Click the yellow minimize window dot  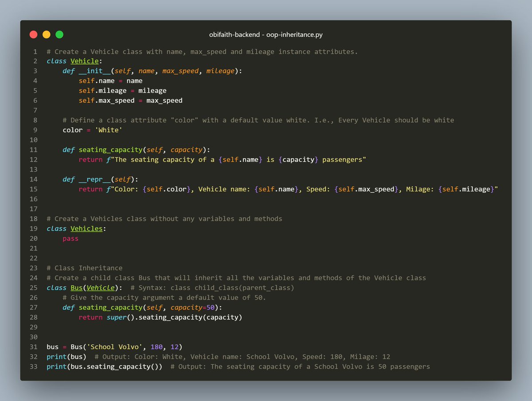pyautogui.click(x=46, y=34)
